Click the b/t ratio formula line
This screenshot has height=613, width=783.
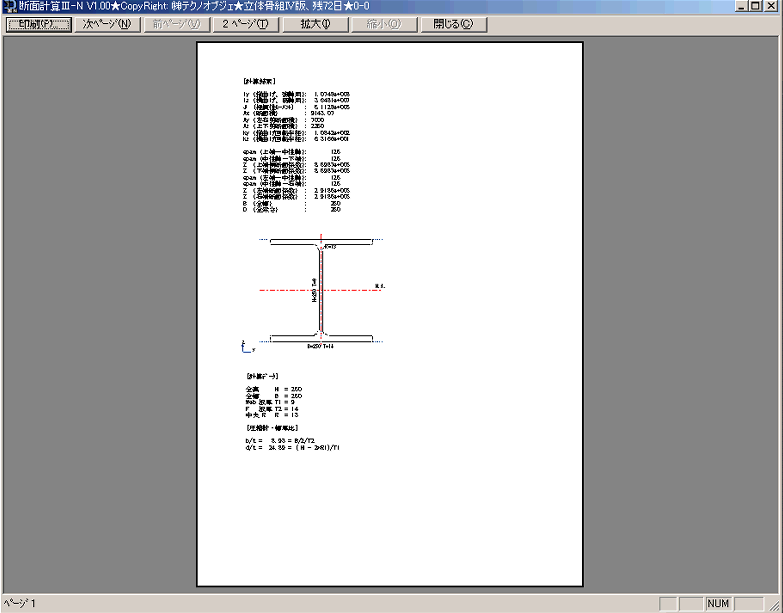point(285,440)
